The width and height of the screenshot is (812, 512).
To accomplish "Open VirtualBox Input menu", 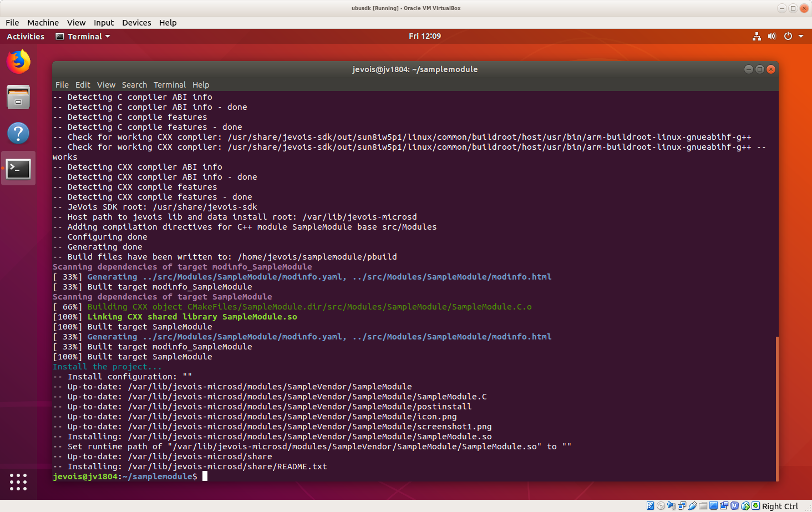I will [x=104, y=23].
